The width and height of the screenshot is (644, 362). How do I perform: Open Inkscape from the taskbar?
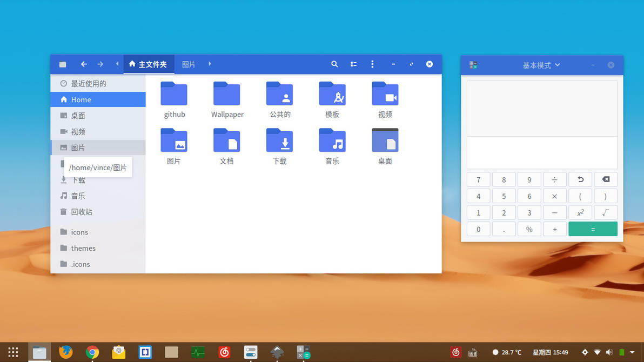click(x=277, y=352)
